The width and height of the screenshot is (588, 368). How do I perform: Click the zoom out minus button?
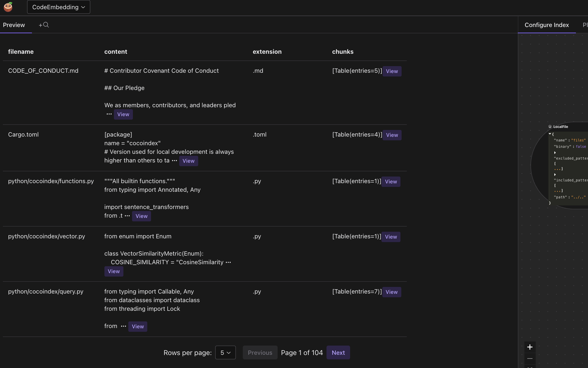click(x=530, y=358)
